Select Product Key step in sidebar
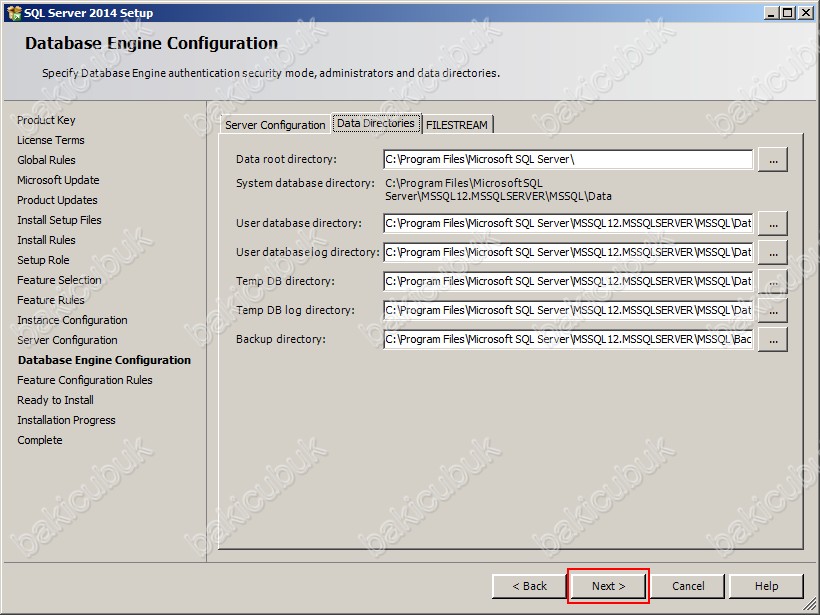 [46, 120]
